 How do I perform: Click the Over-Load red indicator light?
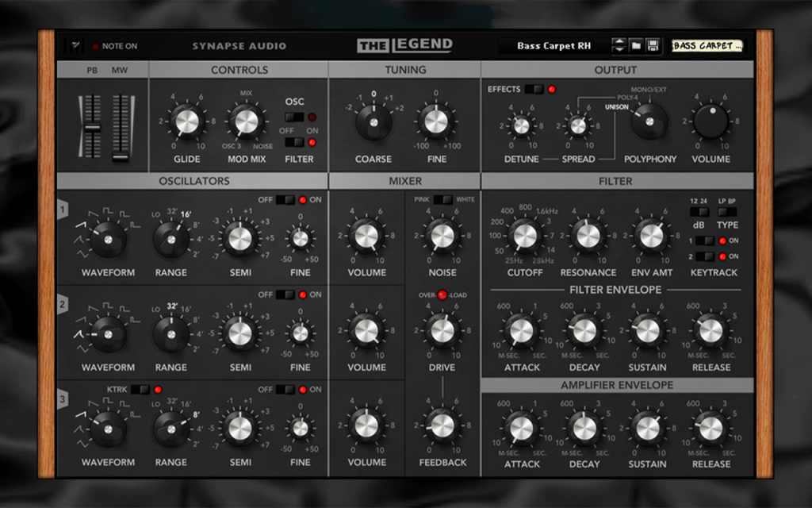[442, 295]
